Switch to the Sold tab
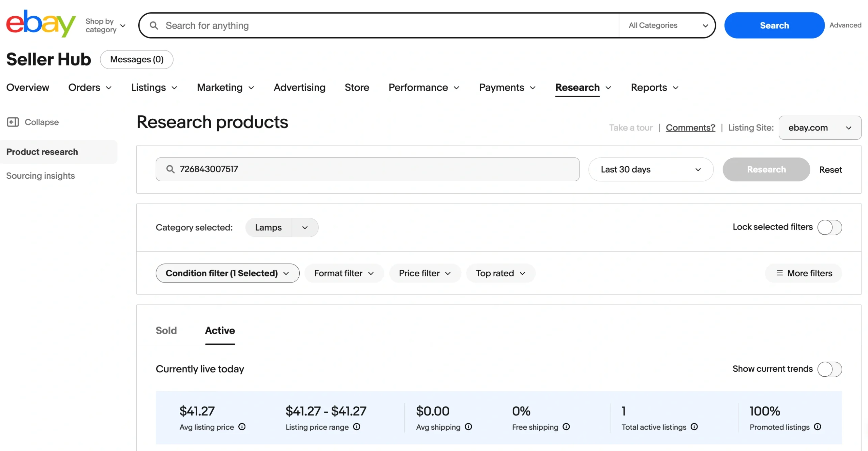The height and width of the screenshot is (451, 868). click(166, 331)
